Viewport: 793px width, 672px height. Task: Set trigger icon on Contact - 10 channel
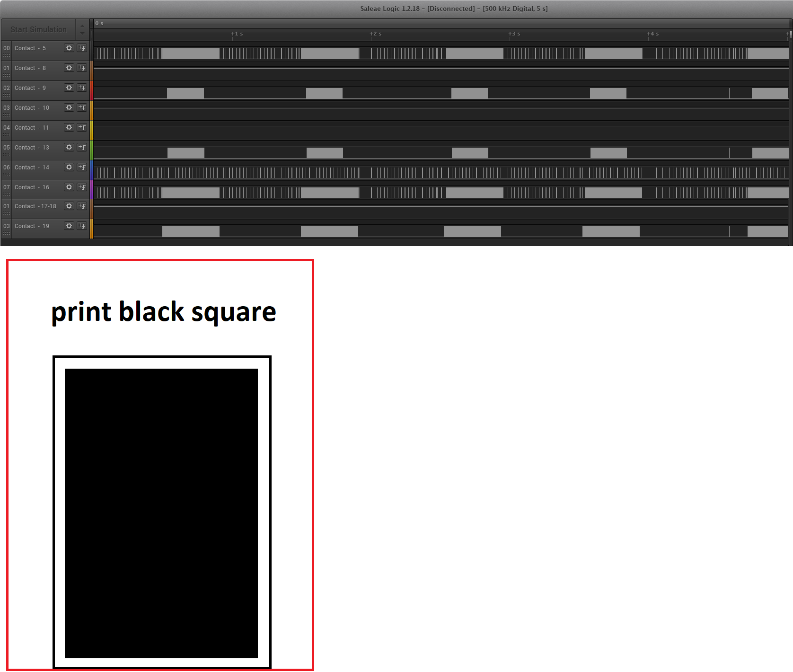click(x=82, y=107)
